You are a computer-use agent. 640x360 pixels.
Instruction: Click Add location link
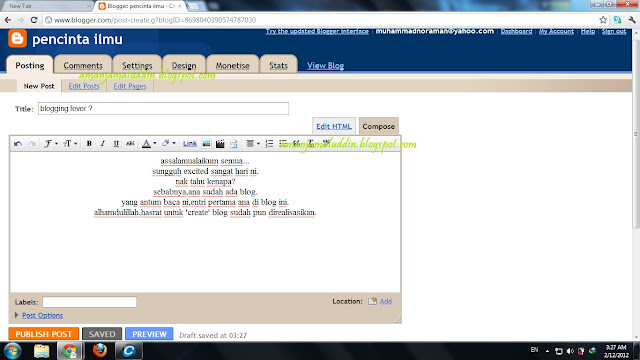click(386, 301)
